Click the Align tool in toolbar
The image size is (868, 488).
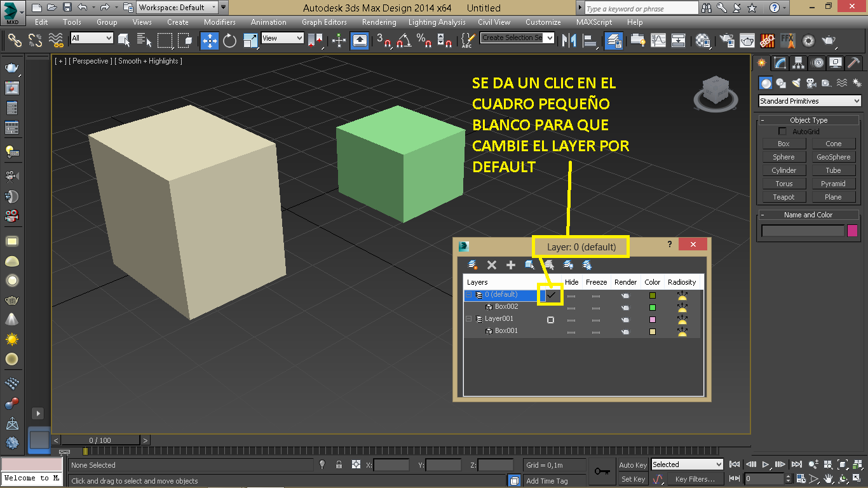point(590,41)
